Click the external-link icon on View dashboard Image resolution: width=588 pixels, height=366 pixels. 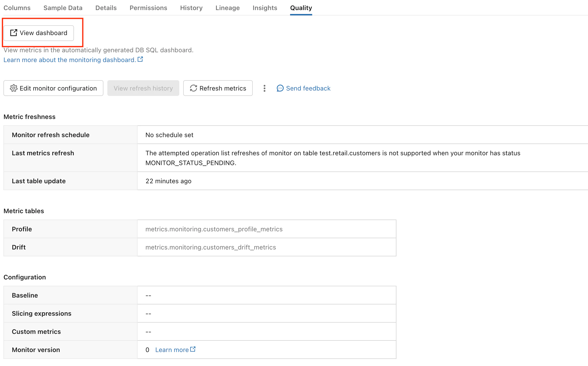(x=14, y=33)
